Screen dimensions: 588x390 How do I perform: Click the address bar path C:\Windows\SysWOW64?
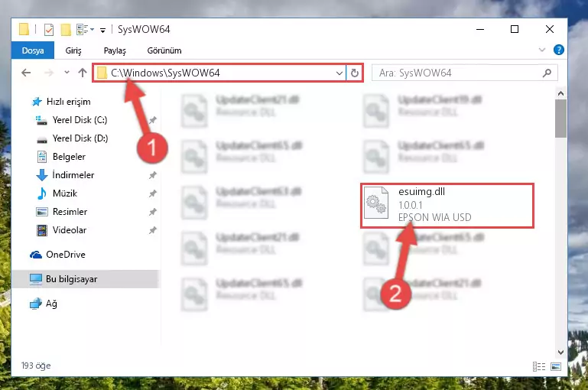165,73
